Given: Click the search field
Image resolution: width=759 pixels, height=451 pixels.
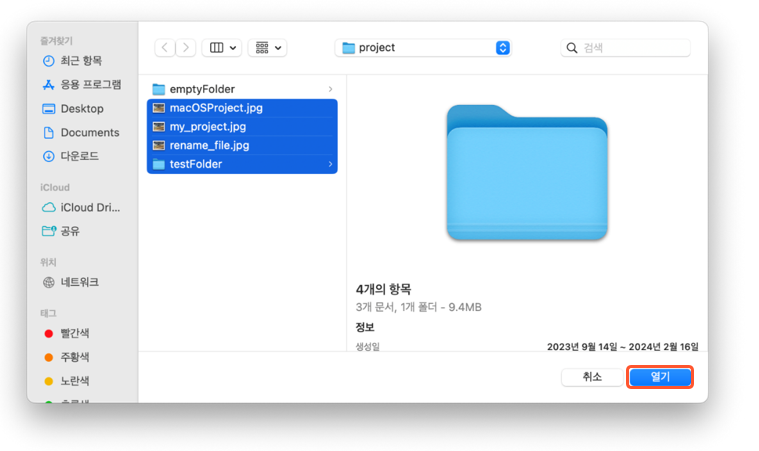Looking at the screenshot, I should click(x=625, y=47).
